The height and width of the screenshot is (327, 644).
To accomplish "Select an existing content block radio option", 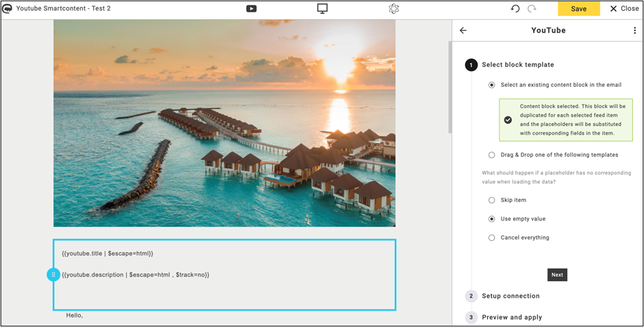I will [x=492, y=85].
